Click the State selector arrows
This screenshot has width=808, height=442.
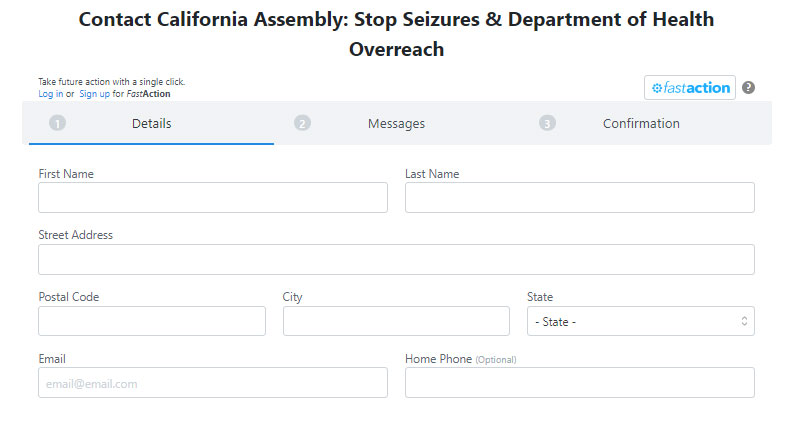pos(744,321)
